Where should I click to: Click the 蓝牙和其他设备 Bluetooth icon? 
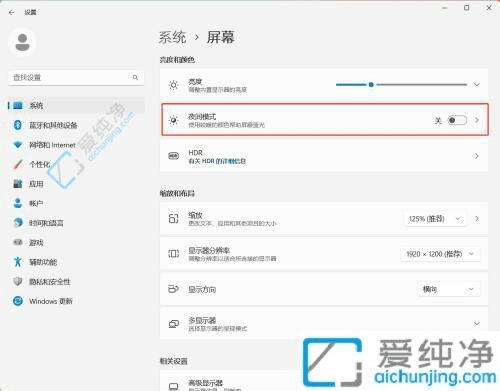click(x=18, y=125)
